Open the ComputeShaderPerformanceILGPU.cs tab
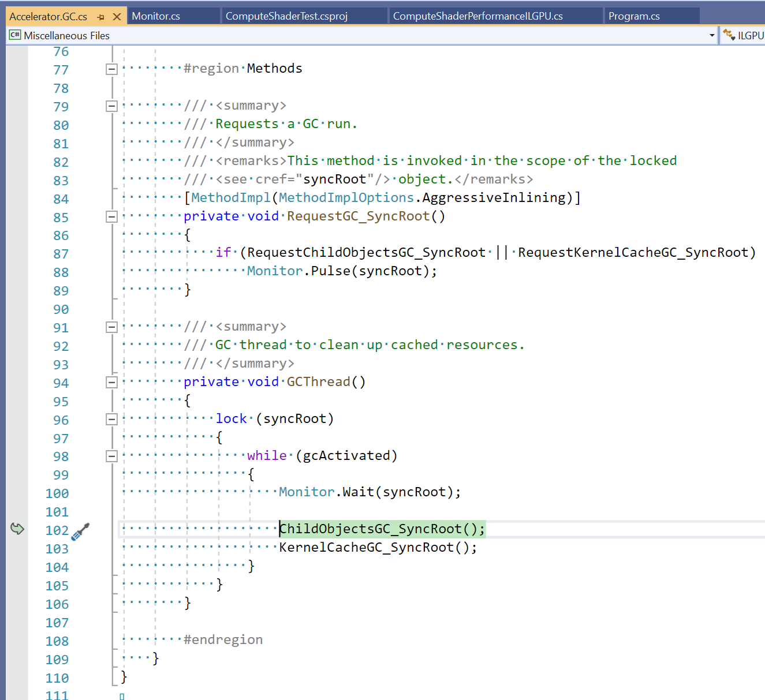The width and height of the screenshot is (765, 700). [477, 16]
